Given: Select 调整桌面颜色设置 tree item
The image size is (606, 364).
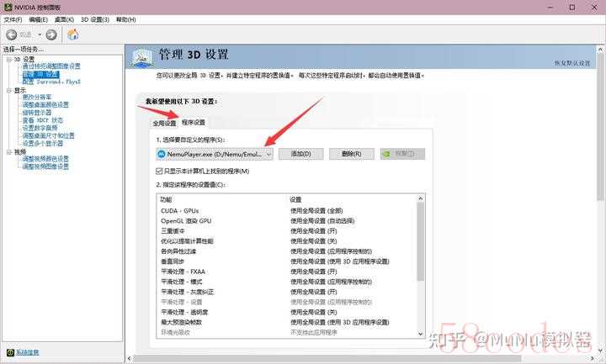Looking at the screenshot, I should (45, 104).
